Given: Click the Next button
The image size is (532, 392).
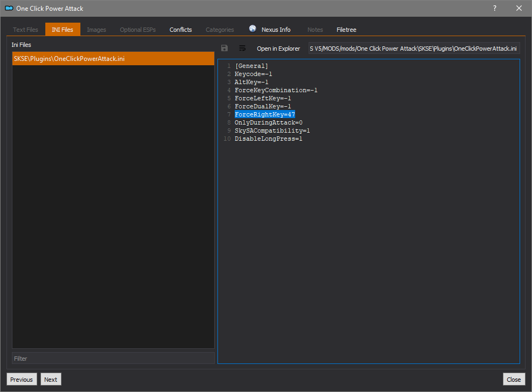Looking at the screenshot, I should (51, 380).
